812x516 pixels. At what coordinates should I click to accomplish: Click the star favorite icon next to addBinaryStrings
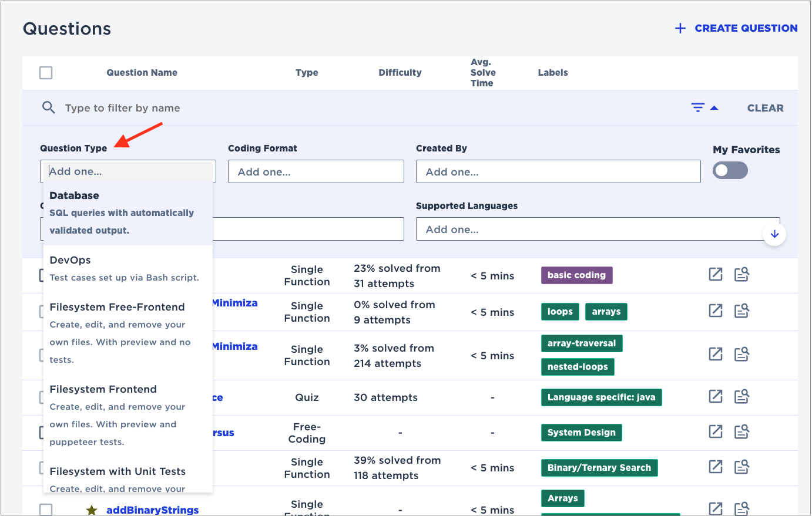(92, 510)
